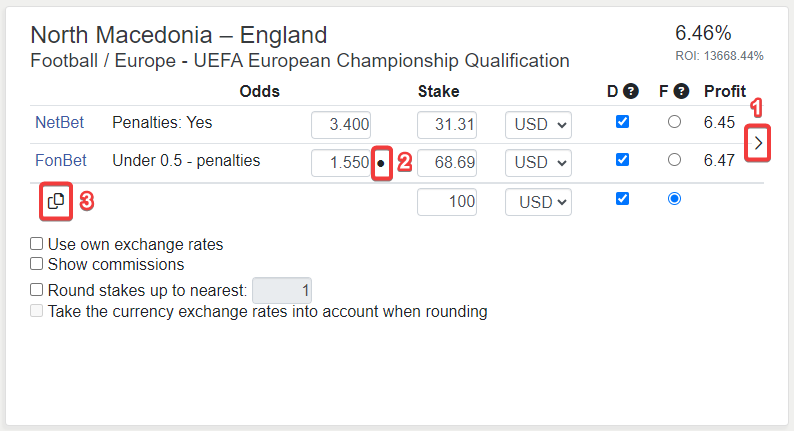Click the black dot beside FonBet odds
794x431 pixels.
tap(381, 162)
